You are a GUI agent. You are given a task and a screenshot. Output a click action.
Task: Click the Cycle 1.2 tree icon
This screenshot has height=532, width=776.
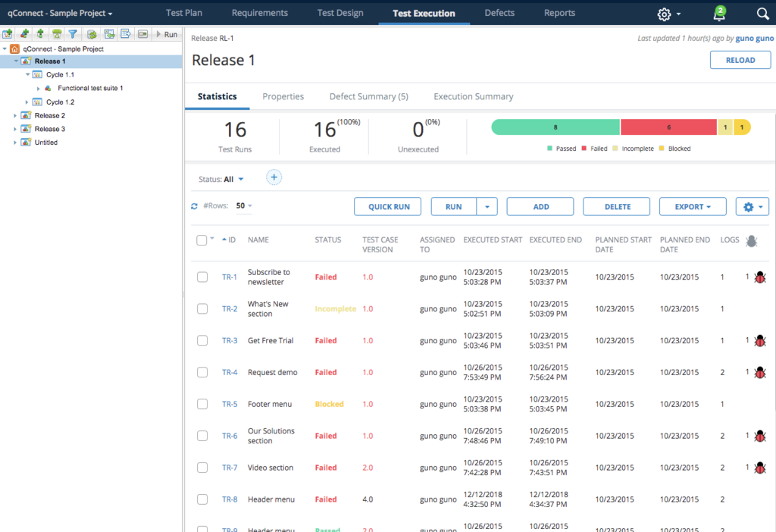click(x=37, y=102)
